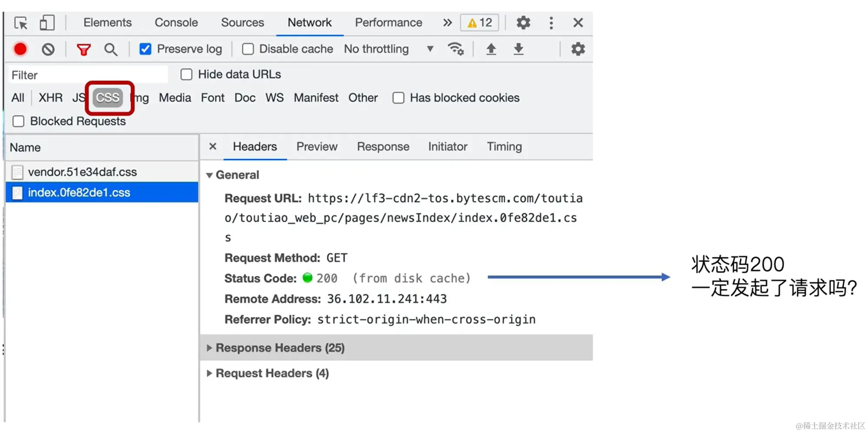Stop recording network log
This screenshot has width=868, height=433.
coord(20,49)
